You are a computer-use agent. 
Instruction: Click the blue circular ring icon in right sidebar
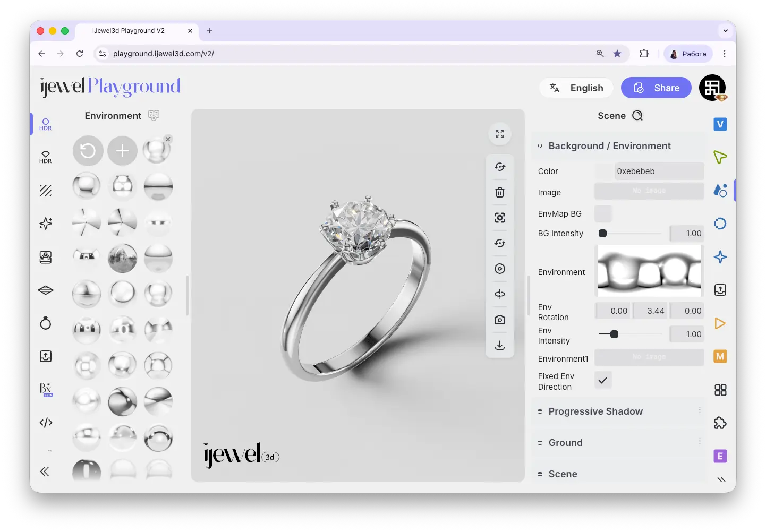point(720,224)
